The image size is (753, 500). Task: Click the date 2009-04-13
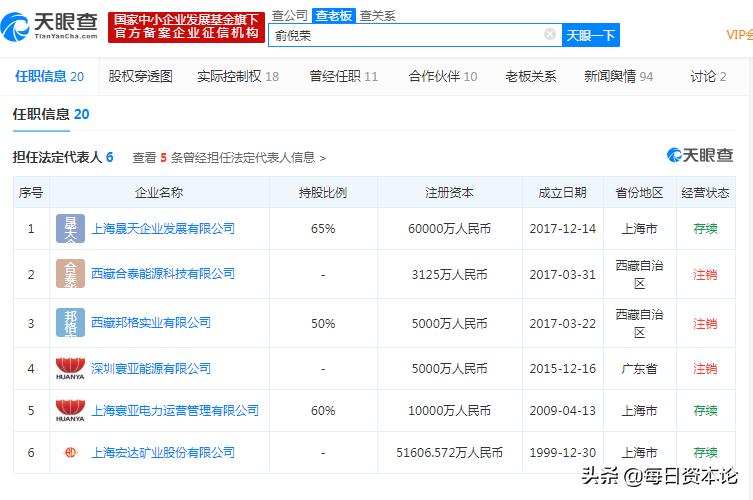[x=562, y=411]
